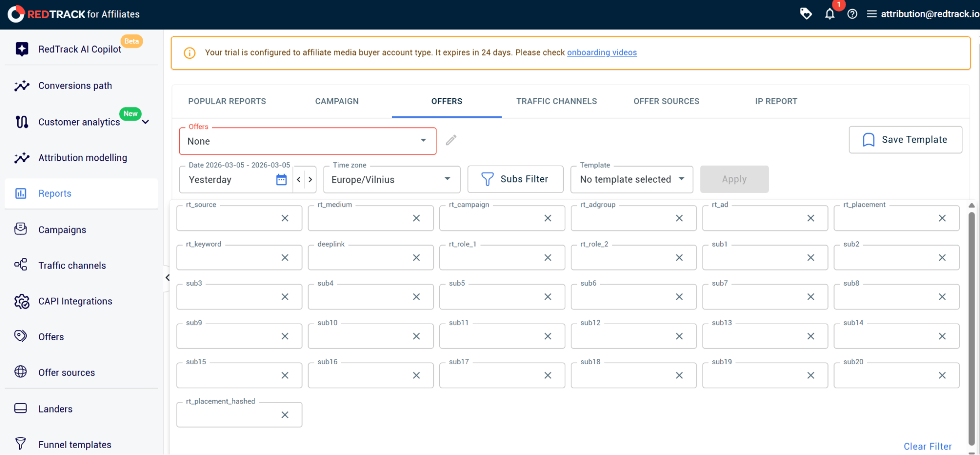Clear the rt_role_2 filter field
The image size is (980, 455).
click(x=679, y=257)
